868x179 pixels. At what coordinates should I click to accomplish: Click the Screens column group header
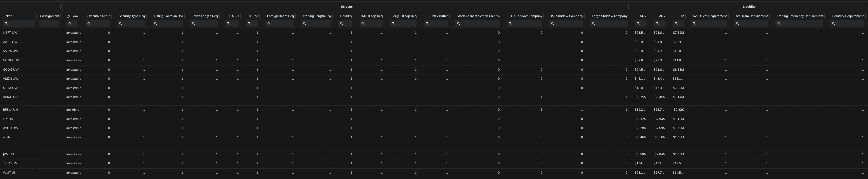[x=347, y=6]
